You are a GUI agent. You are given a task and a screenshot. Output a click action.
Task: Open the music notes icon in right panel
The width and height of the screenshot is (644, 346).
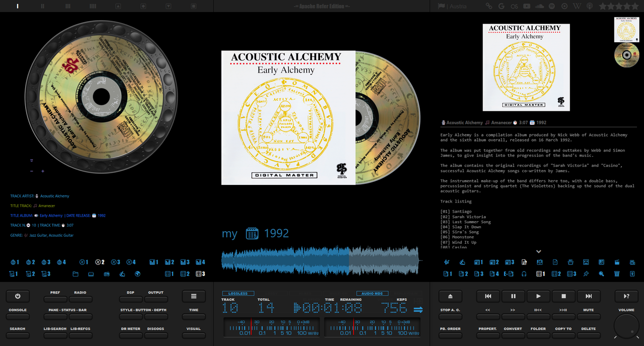[x=447, y=262]
